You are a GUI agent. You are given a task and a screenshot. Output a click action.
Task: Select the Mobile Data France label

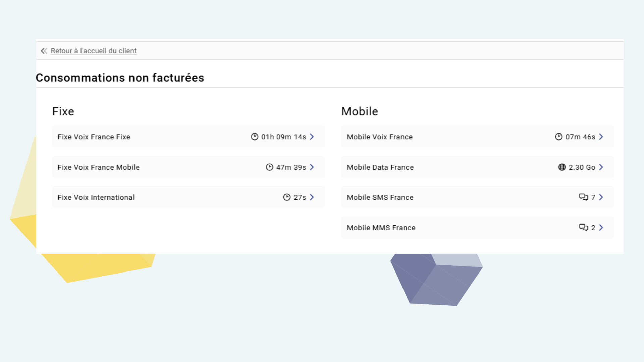tap(380, 167)
